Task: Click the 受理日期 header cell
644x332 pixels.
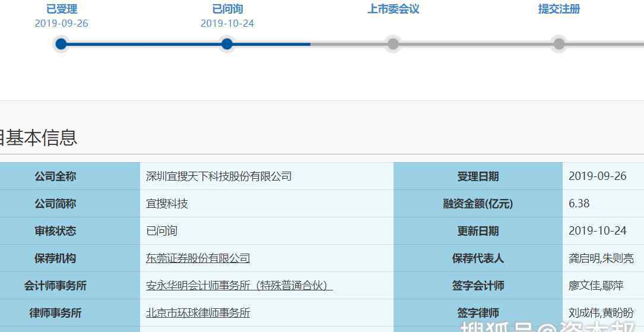Action: (x=478, y=176)
